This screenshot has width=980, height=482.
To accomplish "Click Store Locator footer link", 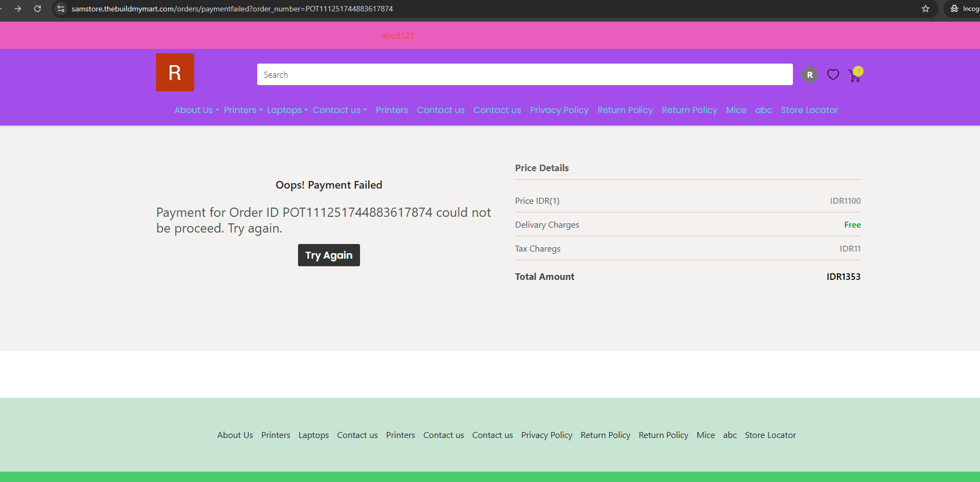I will tap(770, 435).
